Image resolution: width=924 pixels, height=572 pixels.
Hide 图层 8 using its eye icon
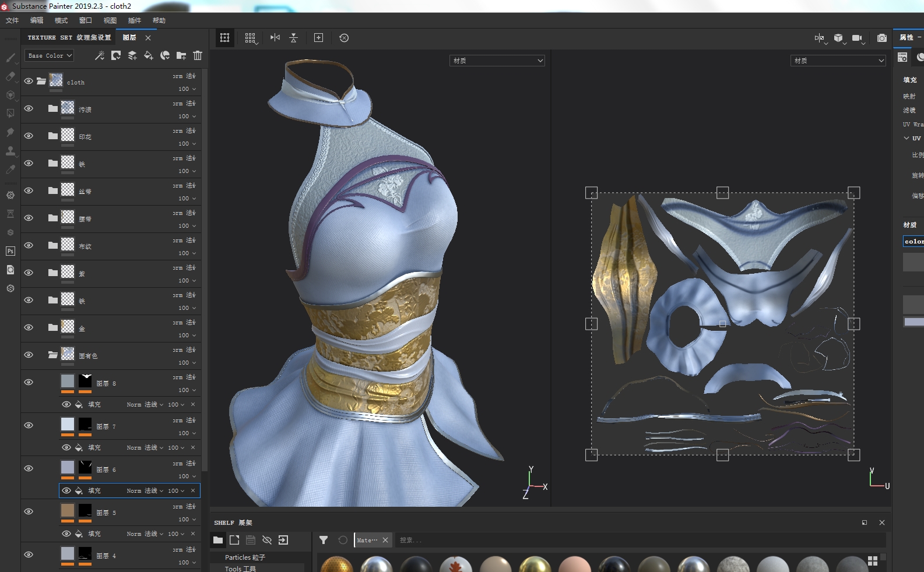point(29,383)
